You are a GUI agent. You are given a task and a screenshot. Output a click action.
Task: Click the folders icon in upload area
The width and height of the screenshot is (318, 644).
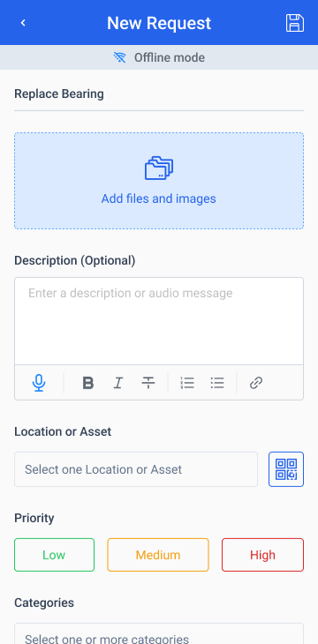pos(159,168)
